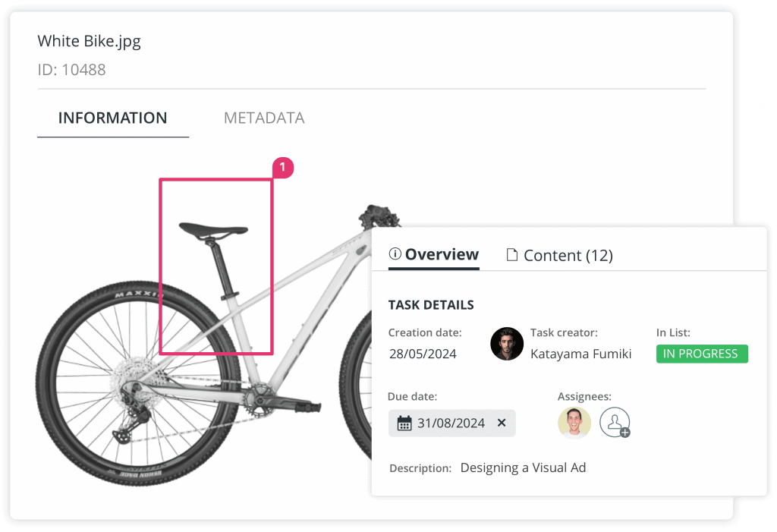Open Katayama Fumiki's profile name link
The image size is (777, 532).
[x=580, y=354]
